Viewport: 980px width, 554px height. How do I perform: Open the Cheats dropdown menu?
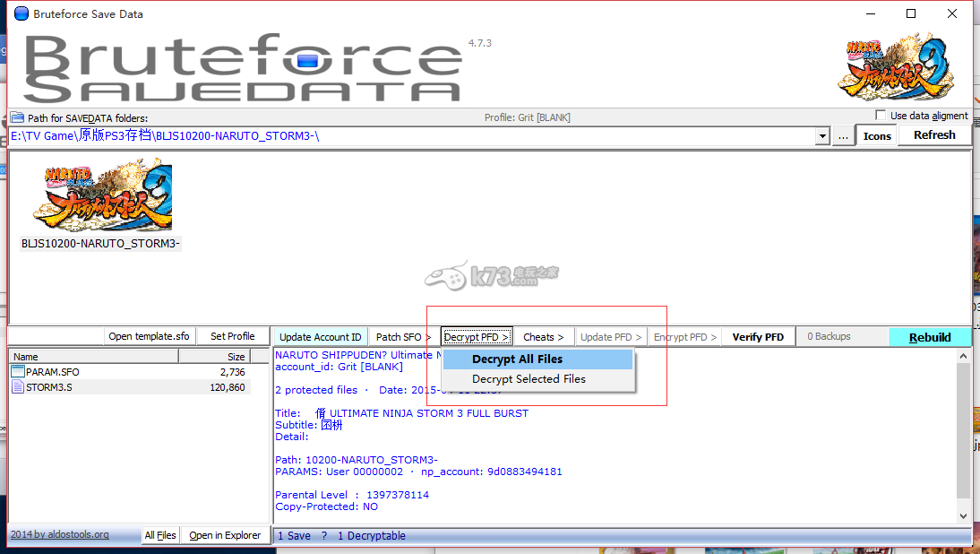pyautogui.click(x=544, y=337)
